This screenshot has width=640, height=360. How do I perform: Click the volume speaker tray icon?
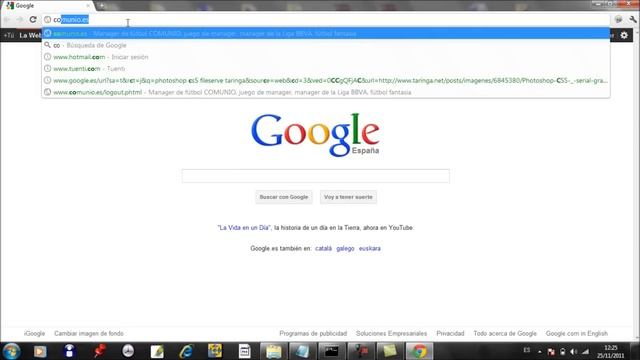click(574, 351)
